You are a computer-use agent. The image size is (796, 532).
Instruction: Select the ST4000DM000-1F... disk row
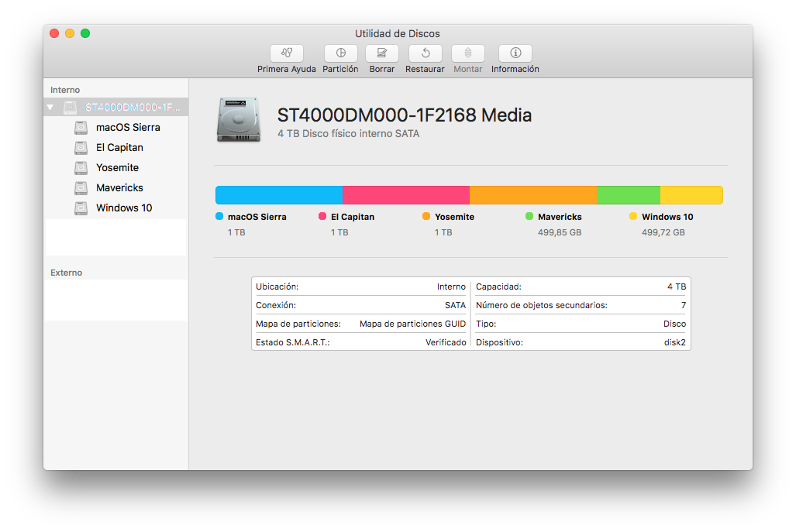point(116,108)
